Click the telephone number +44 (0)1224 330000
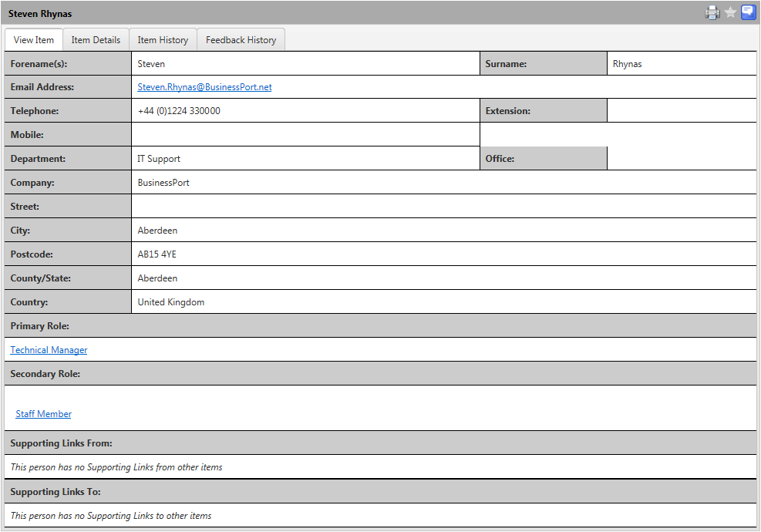 coord(179,111)
